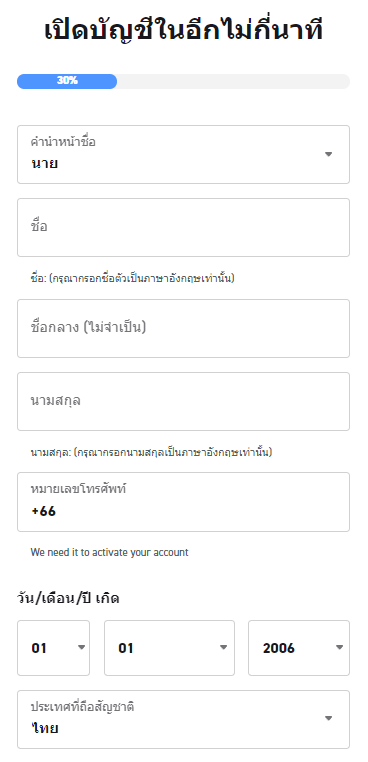Click the วัน/เดือน/ปี เกิด label
The image size is (368, 762).
(68, 598)
